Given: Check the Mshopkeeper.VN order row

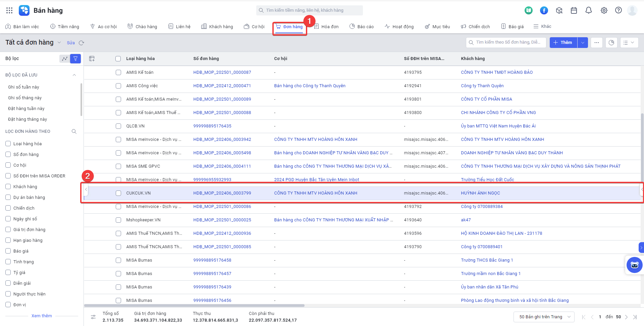Looking at the screenshot, I should tap(118, 220).
